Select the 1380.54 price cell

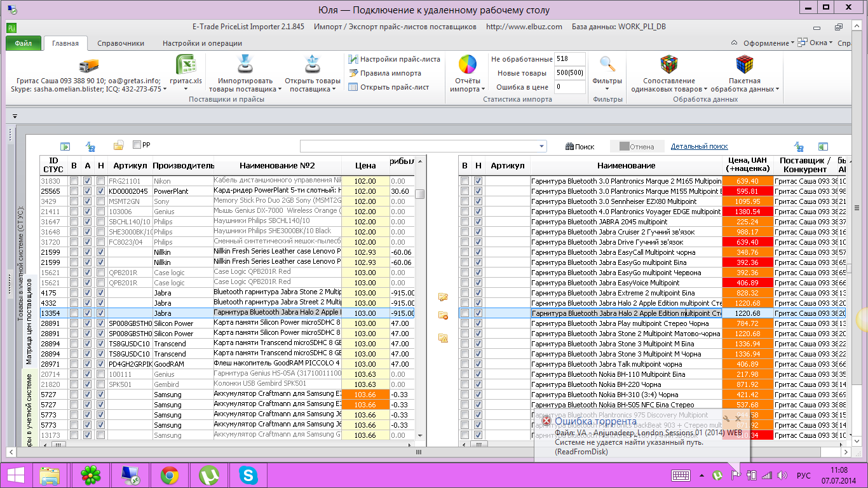(x=747, y=212)
